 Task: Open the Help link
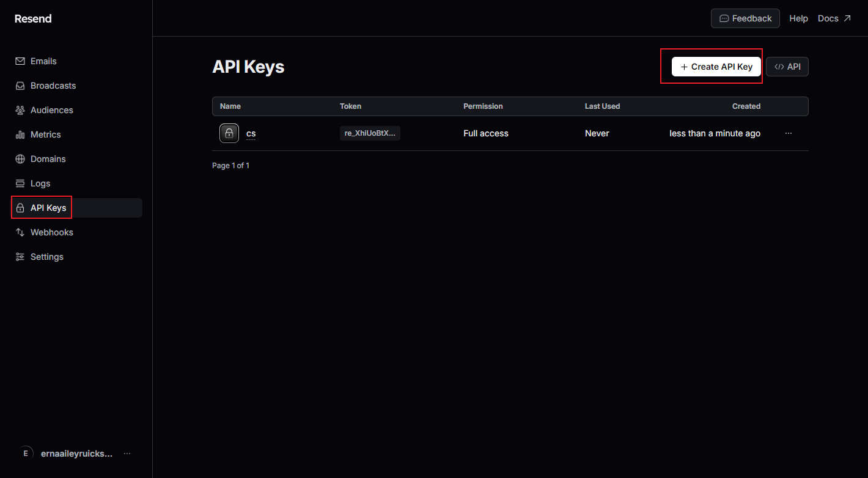click(x=798, y=18)
